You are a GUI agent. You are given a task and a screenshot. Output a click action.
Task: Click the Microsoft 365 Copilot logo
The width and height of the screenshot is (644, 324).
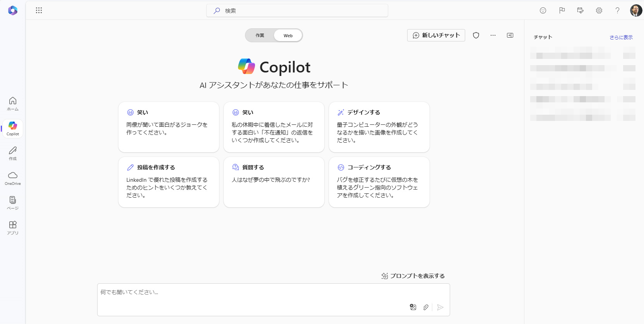(x=13, y=10)
